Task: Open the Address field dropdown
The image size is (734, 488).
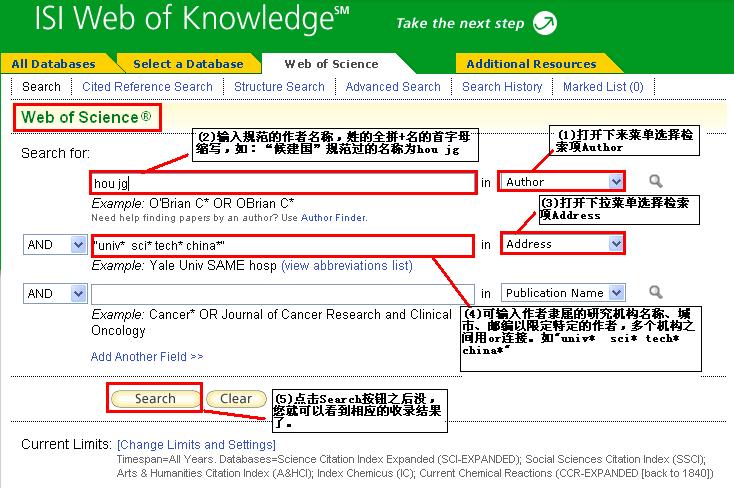Action: 562,244
